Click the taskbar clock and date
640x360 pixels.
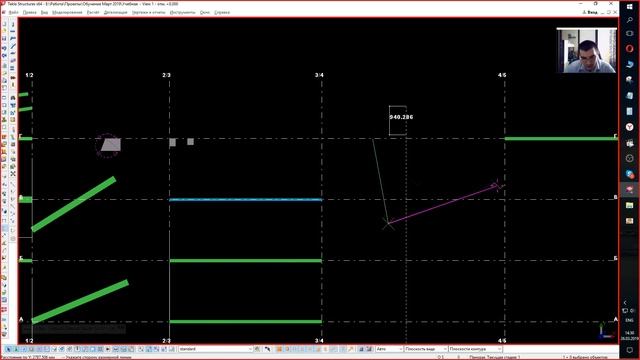tap(629, 336)
